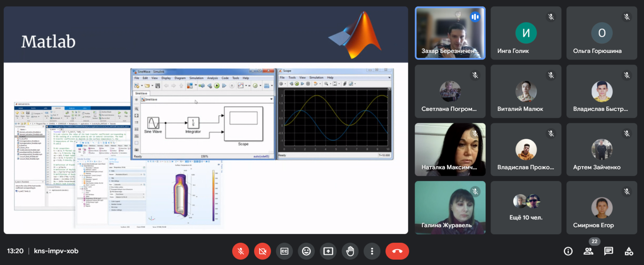The image size is (644, 265).
Task: Click Simulink's Save model icon
Action: (158, 86)
